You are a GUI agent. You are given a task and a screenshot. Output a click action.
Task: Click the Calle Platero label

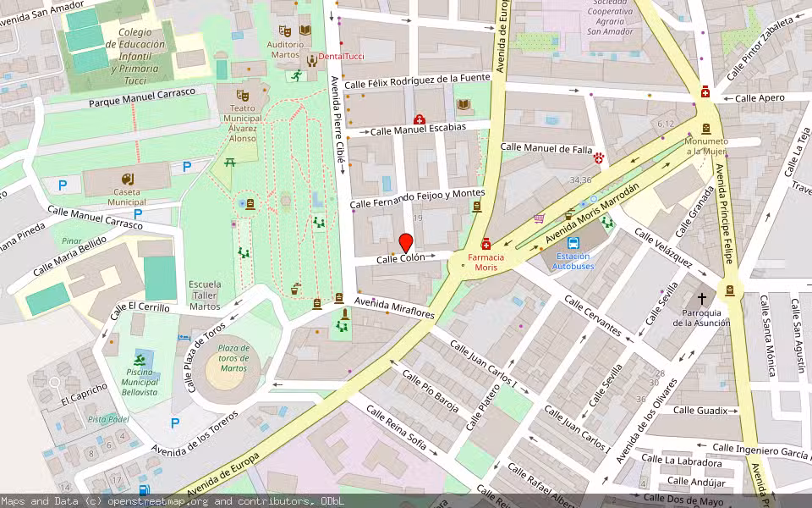tap(483, 408)
